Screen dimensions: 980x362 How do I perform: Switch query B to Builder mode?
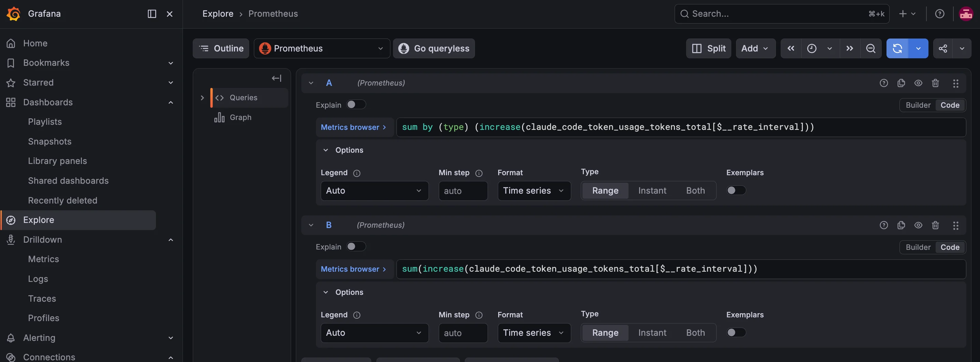pyautogui.click(x=918, y=247)
